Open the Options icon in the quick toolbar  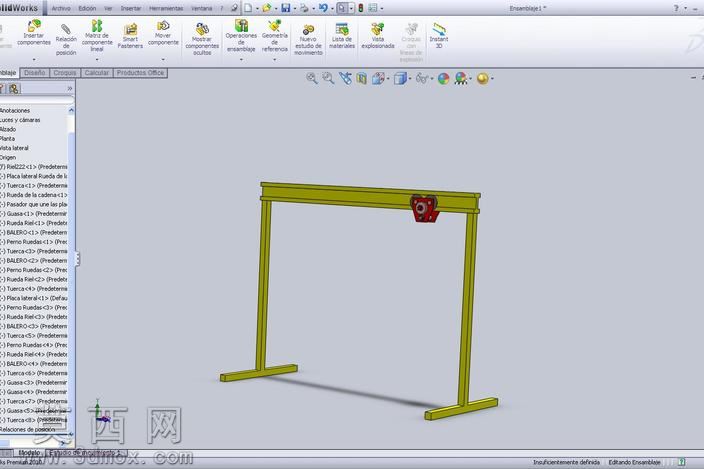(x=373, y=8)
